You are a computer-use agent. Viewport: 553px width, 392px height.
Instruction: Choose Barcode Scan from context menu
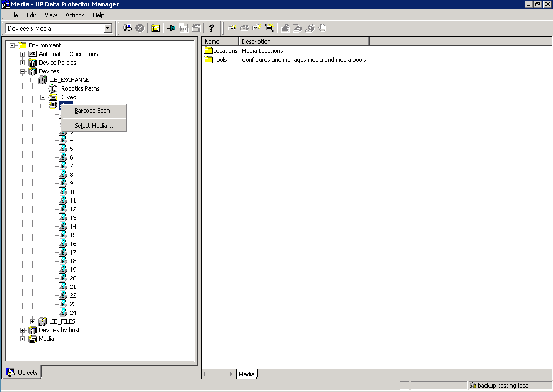[92, 111]
